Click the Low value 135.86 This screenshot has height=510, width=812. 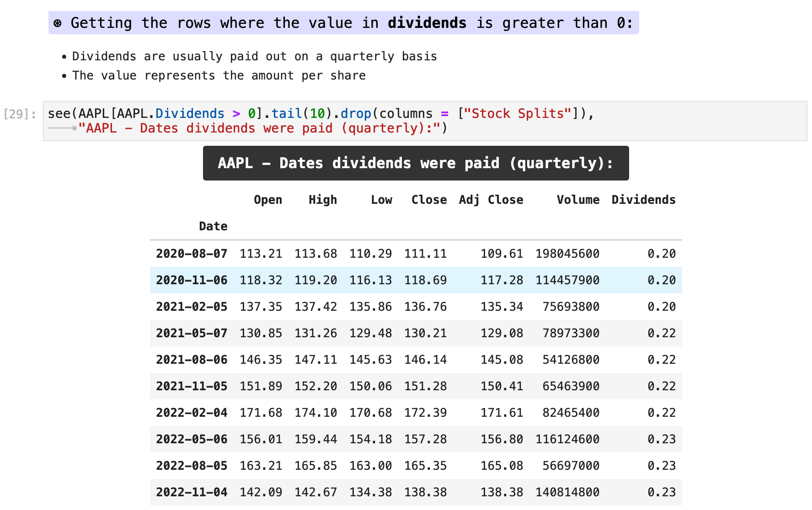coord(371,307)
